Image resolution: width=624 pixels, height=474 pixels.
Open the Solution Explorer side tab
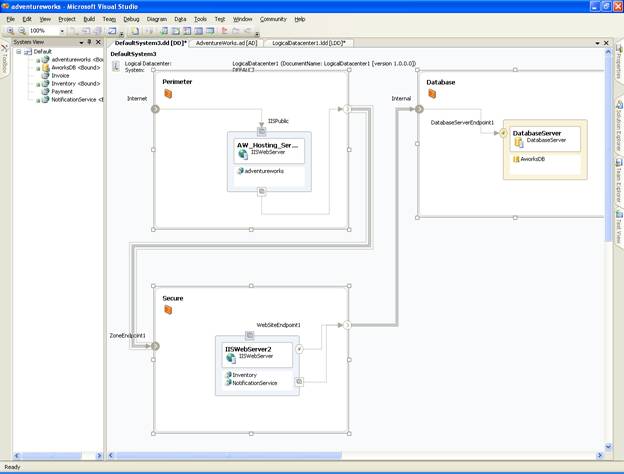click(x=620, y=125)
